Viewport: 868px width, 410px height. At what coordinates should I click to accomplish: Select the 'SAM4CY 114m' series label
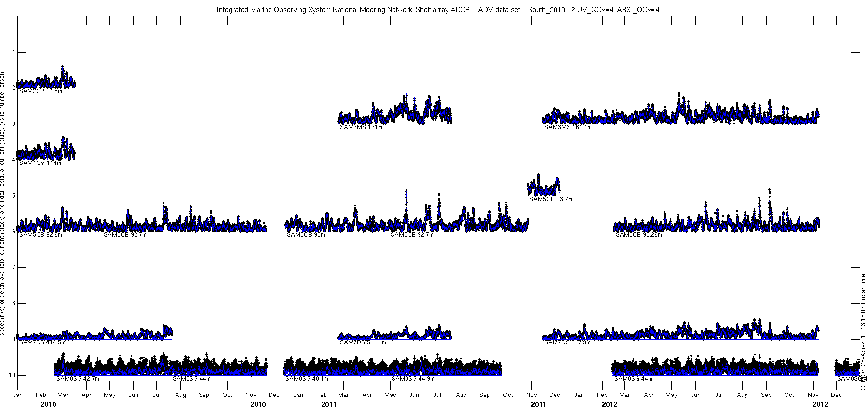click(40, 163)
